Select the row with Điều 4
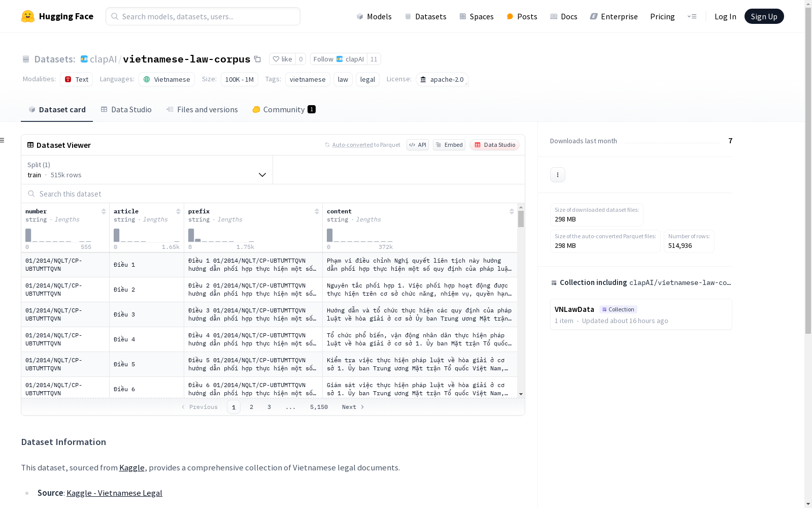This screenshot has height=508, width=812. click(x=269, y=339)
